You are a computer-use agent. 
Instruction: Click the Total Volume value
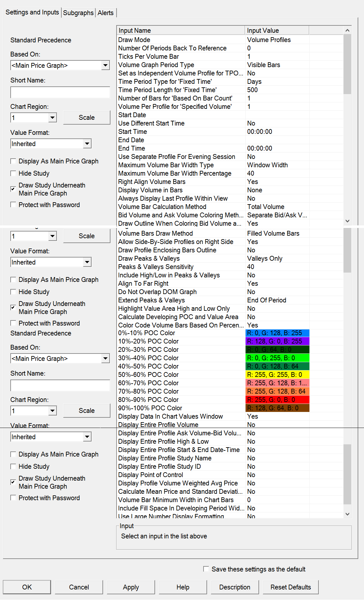tap(266, 207)
